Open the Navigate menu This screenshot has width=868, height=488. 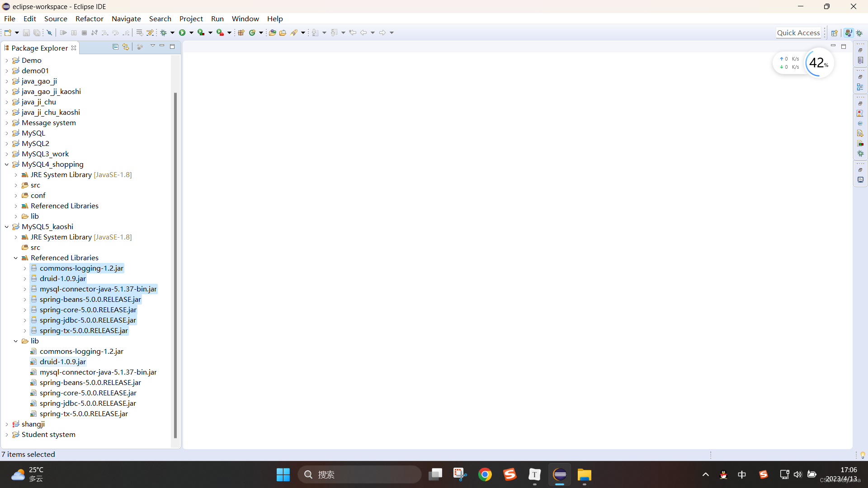[126, 19]
